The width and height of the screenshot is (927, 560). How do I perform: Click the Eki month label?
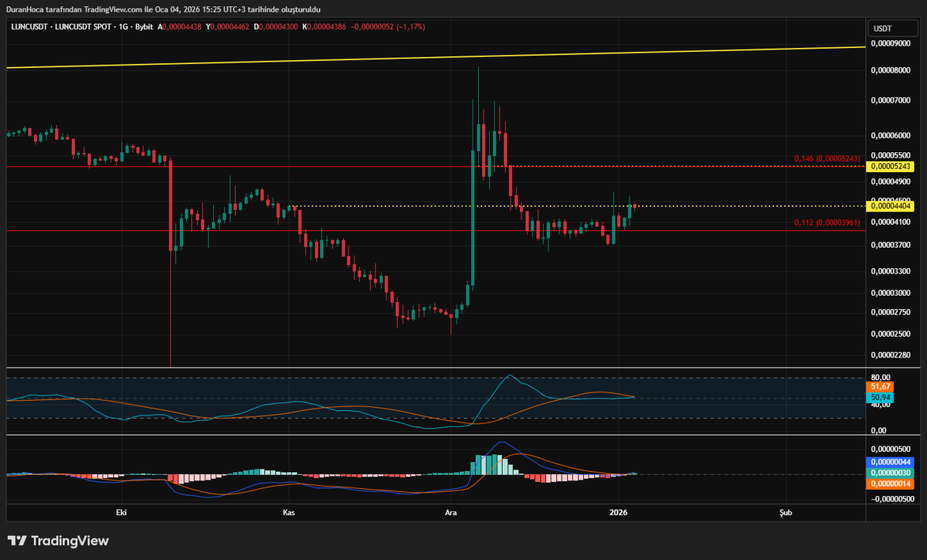click(121, 512)
